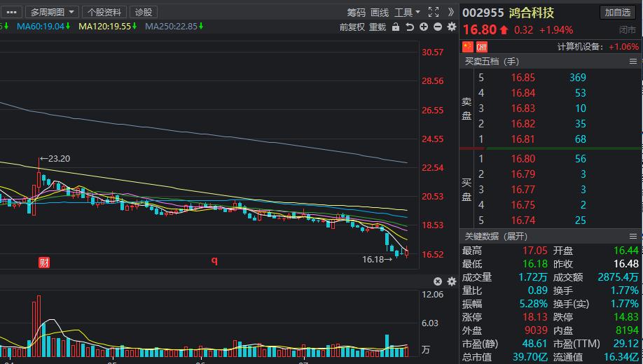Click the 涨停 limit-up price 18.13

click(x=534, y=317)
